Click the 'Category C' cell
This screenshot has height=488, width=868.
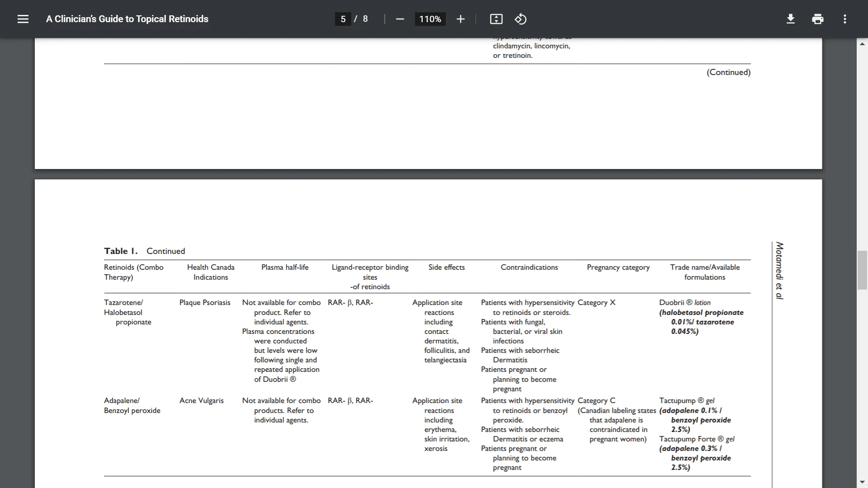click(596, 401)
